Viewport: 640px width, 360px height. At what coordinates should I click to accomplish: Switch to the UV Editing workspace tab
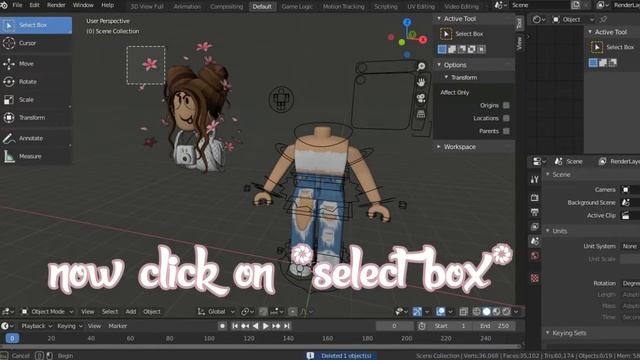421,7
